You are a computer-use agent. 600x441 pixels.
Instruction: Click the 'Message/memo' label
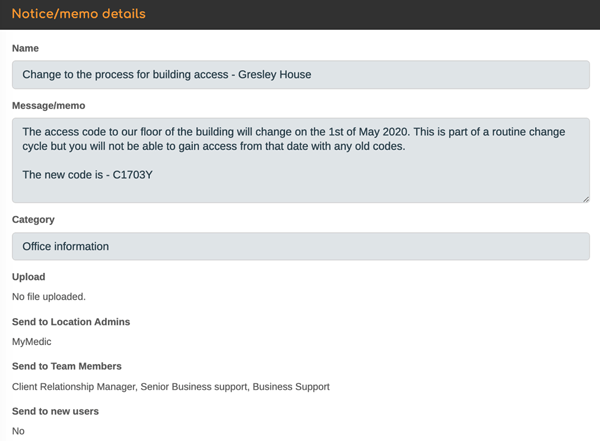tap(49, 106)
